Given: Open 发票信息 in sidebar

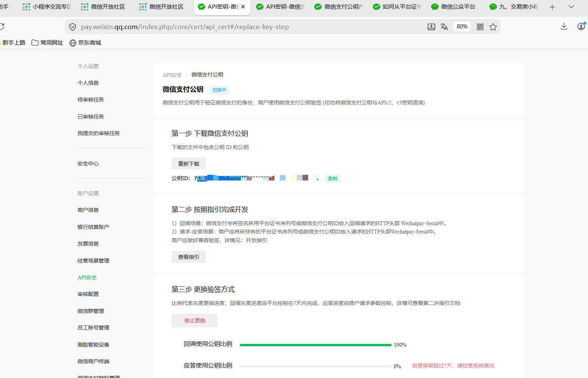Looking at the screenshot, I should (88, 244).
